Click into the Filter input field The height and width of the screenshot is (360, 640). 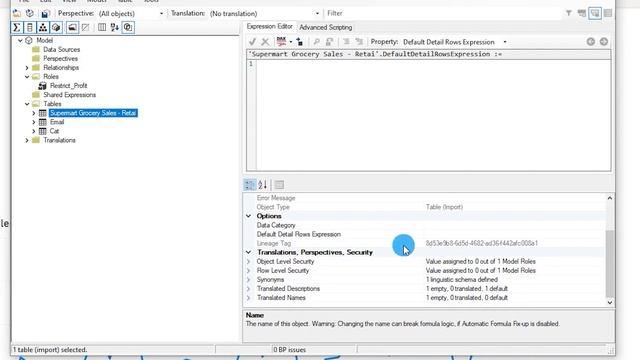(443, 13)
